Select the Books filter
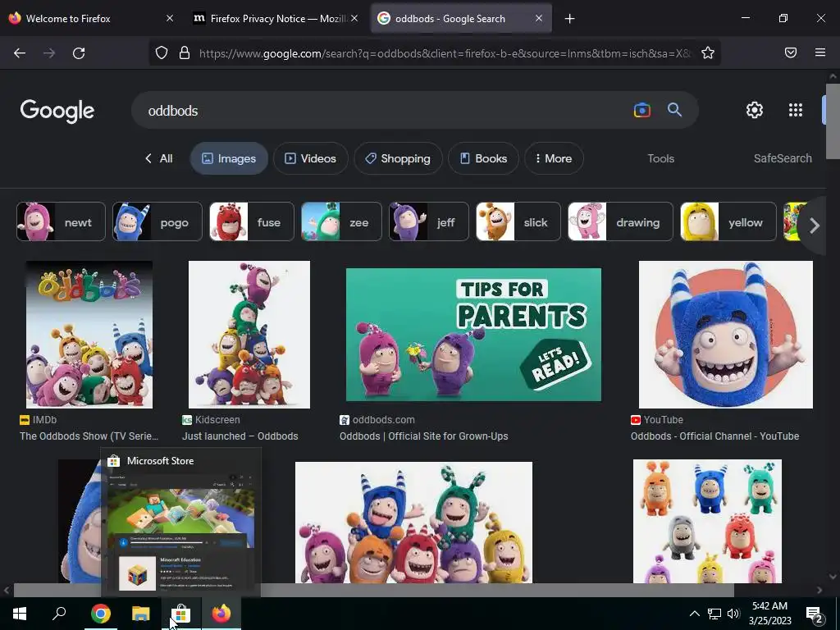Image resolution: width=840 pixels, height=630 pixels. pos(483,158)
